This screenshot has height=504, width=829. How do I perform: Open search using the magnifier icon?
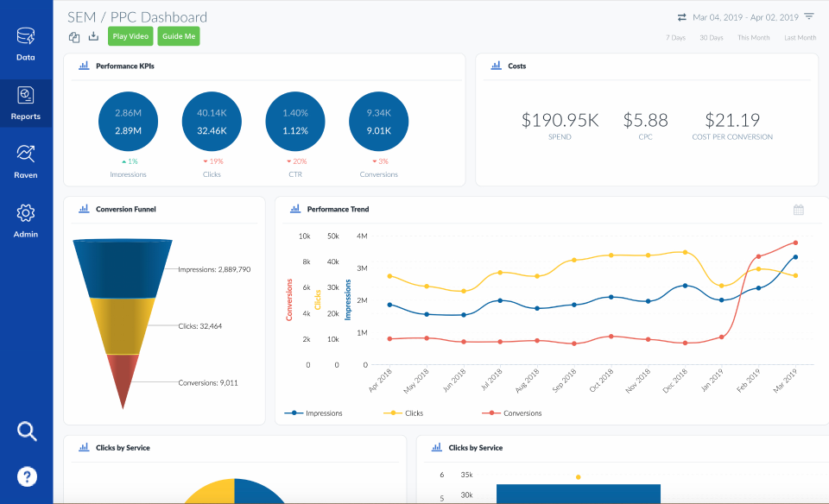27,431
